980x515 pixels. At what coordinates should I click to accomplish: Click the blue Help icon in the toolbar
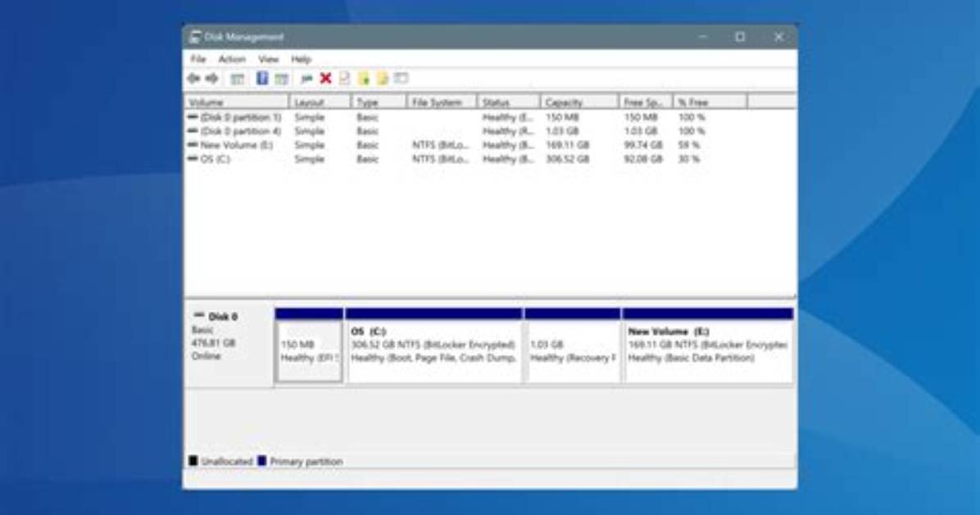coord(262,78)
